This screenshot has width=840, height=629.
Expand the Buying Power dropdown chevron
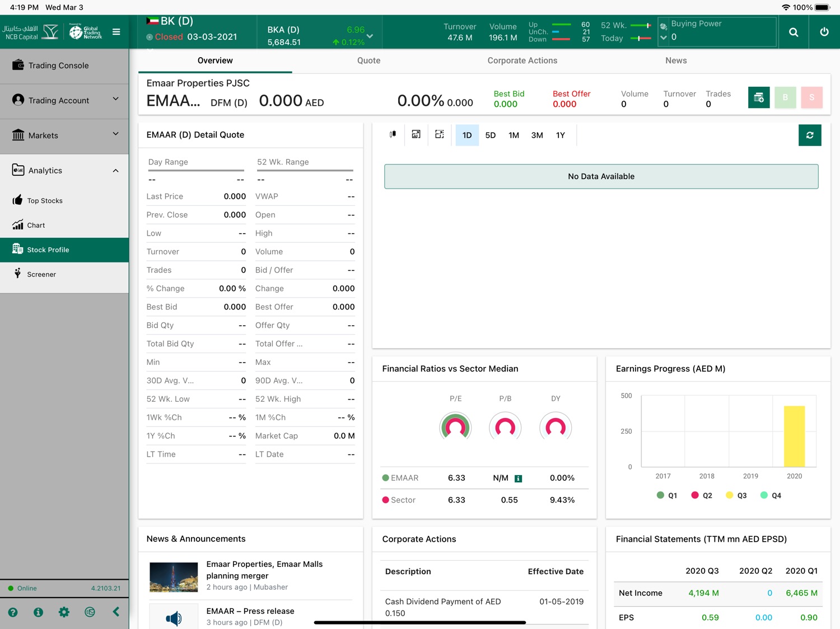[664, 37]
